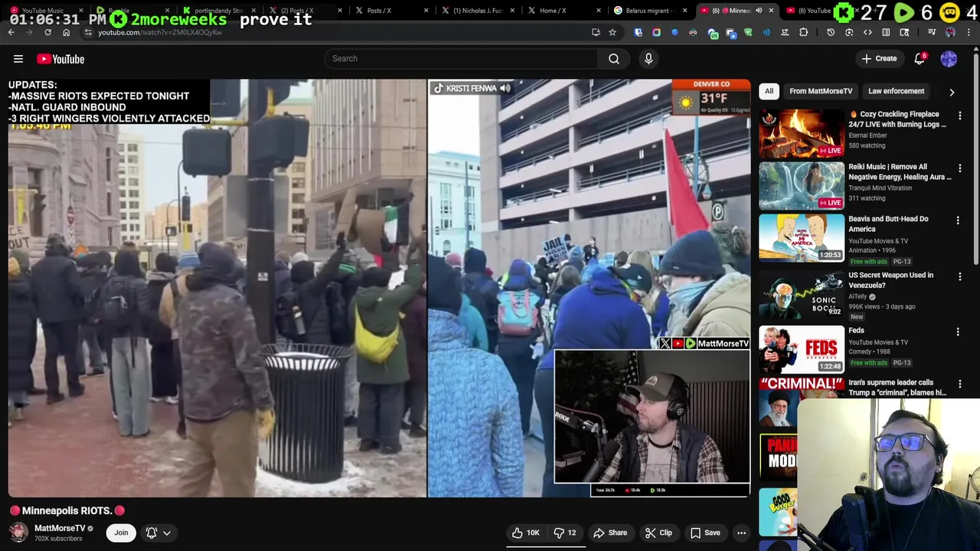Image resolution: width=980 pixels, height=551 pixels.
Task: Switch to YouTube Music tab
Action: pyautogui.click(x=44, y=11)
